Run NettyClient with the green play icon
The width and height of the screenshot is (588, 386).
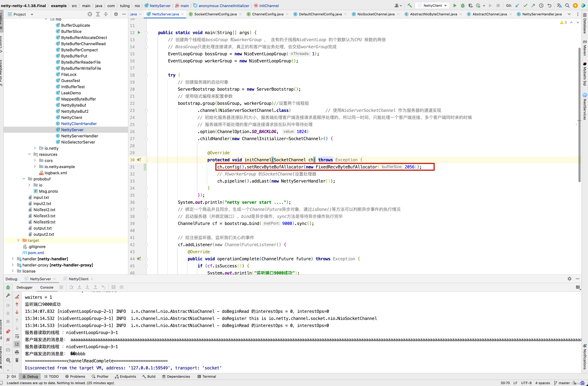[455, 5]
